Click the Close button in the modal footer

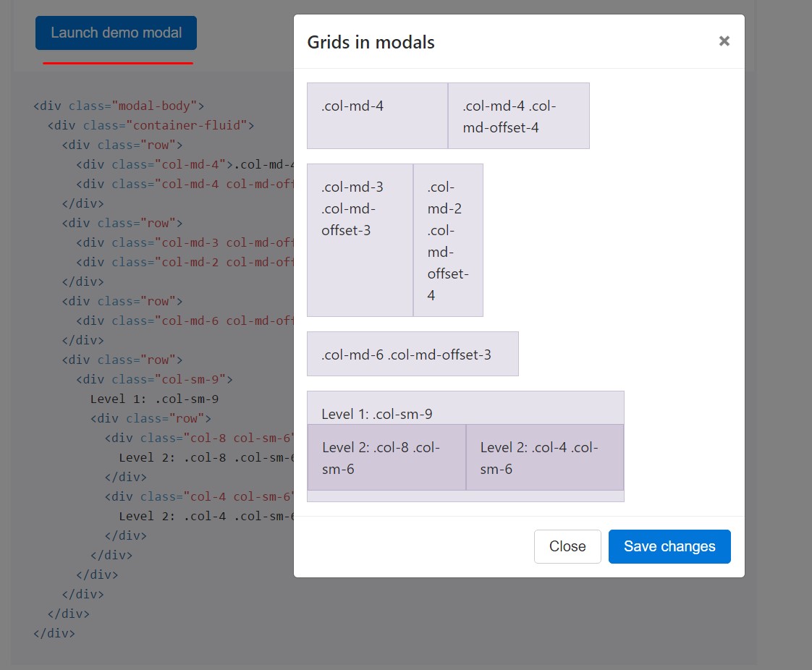[x=567, y=546]
